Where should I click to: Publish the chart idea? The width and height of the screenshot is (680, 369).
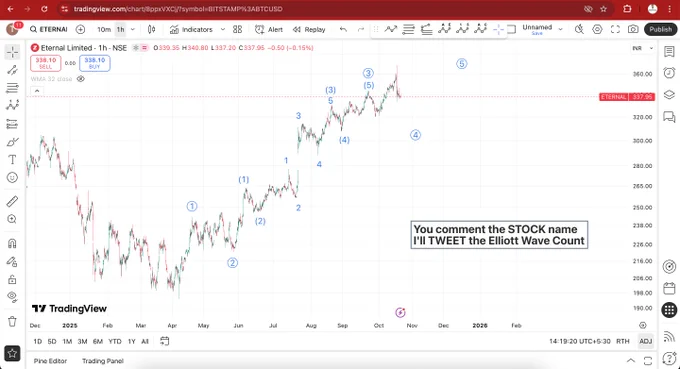coord(660,29)
